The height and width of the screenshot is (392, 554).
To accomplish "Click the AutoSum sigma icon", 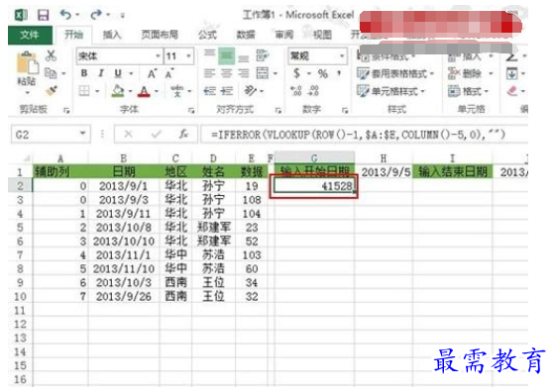I will (511, 56).
